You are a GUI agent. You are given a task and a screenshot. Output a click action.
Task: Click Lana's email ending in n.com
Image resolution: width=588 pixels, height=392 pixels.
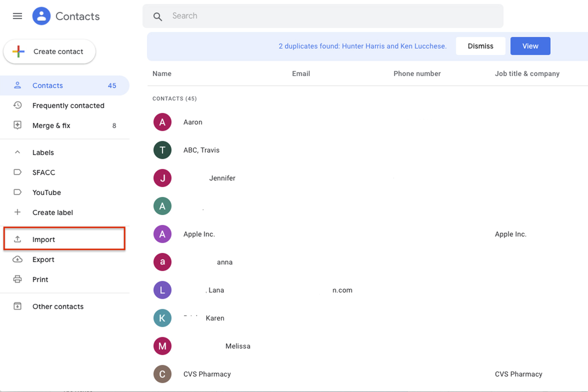pyautogui.click(x=343, y=290)
